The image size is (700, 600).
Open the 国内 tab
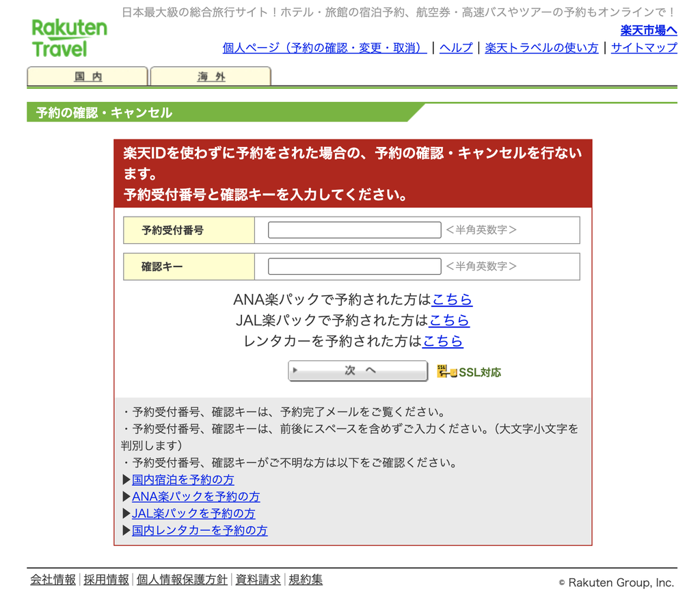point(87,77)
